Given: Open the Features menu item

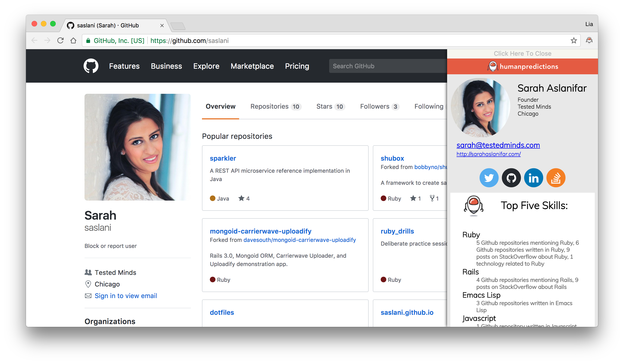Looking at the screenshot, I should (x=124, y=66).
